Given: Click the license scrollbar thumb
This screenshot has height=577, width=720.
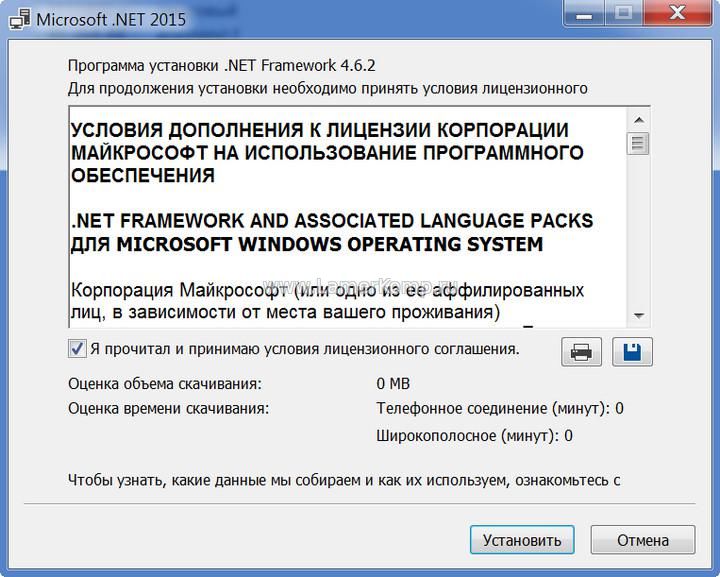Looking at the screenshot, I should [638, 143].
